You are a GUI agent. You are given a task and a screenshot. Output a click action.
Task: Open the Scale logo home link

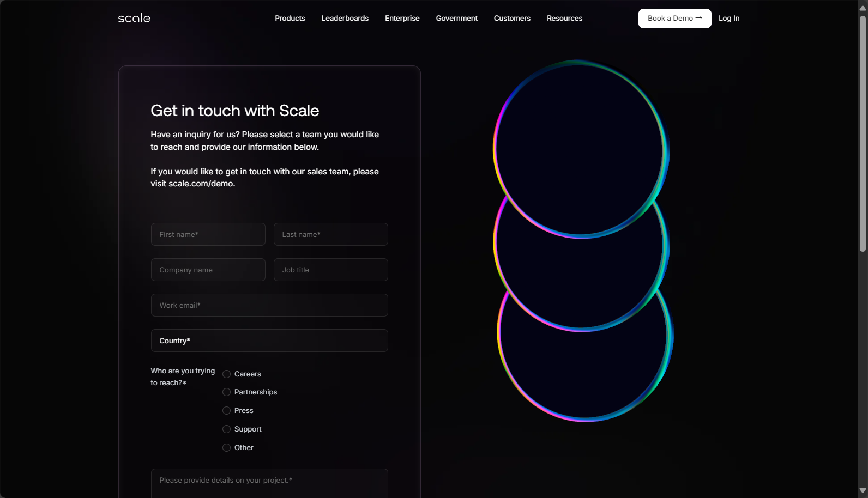(134, 18)
